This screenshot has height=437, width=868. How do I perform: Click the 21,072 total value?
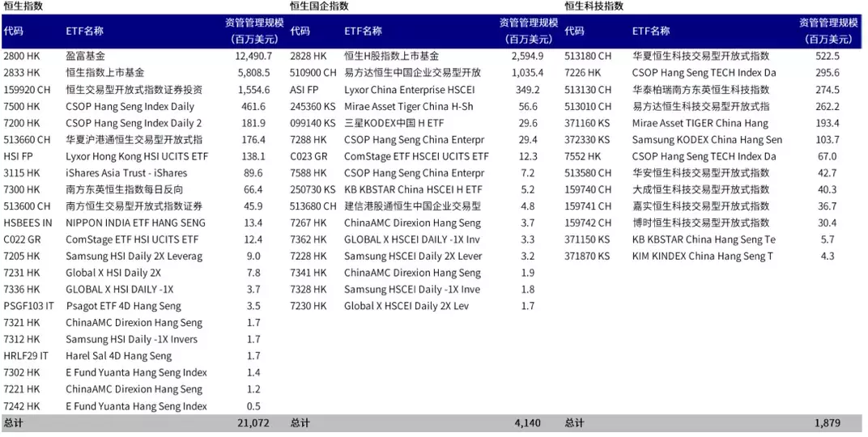click(253, 423)
